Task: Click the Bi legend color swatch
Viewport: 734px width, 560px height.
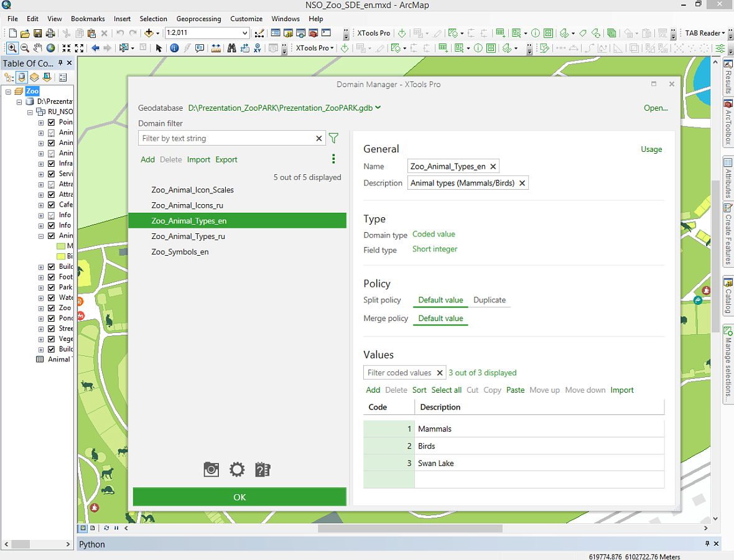Action: [61, 256]
